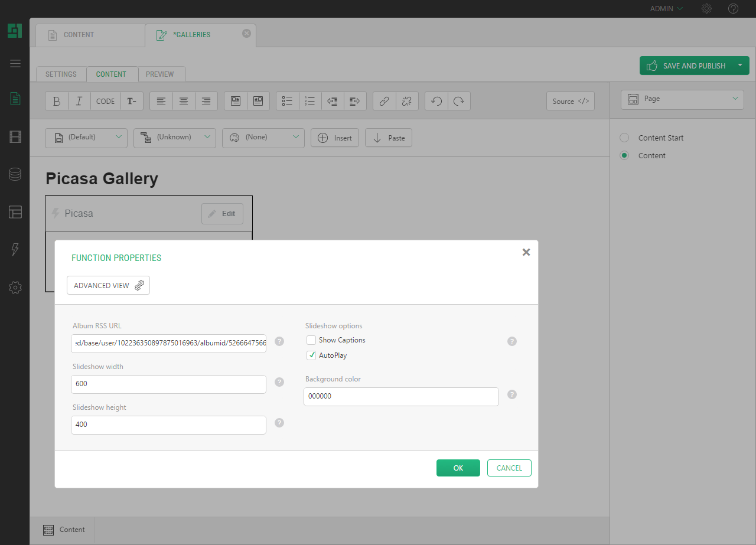This screenshot has height=545, width=756.
Task: Click the Redo arrow icon
Action: 459,101
